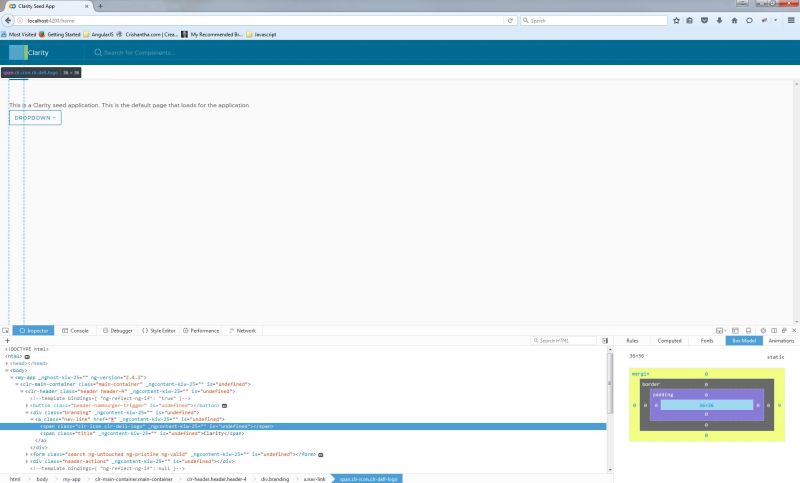The height and width of the screenshot is (483, 800).
Task: Click a.nav-link breadcrumb
Action: click(314, 479)
